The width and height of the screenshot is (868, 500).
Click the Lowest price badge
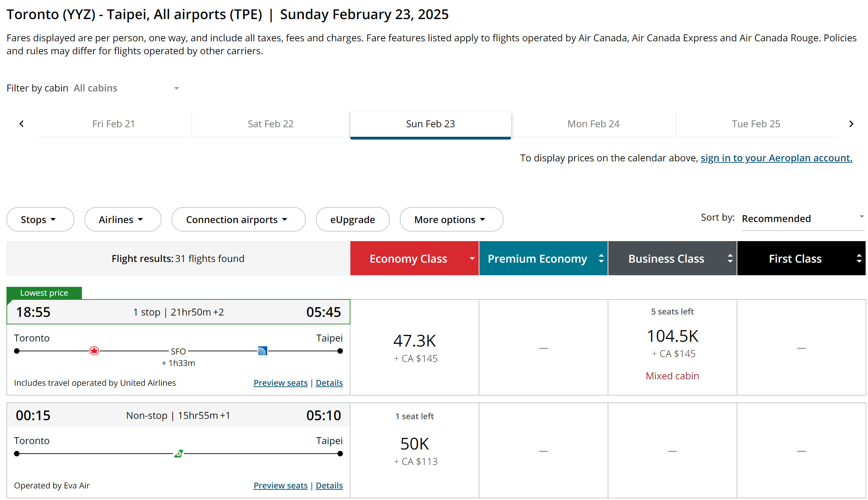(x=44, y=293)
